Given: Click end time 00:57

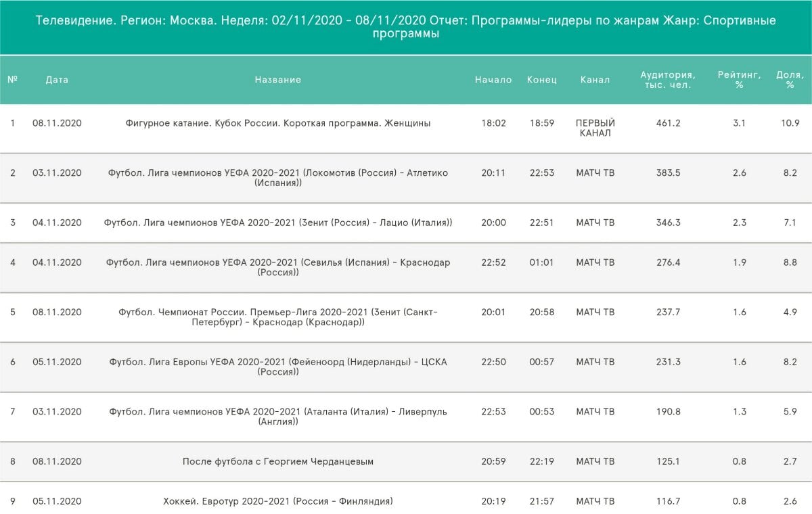Looking at the screenshot, I should 542,362.
